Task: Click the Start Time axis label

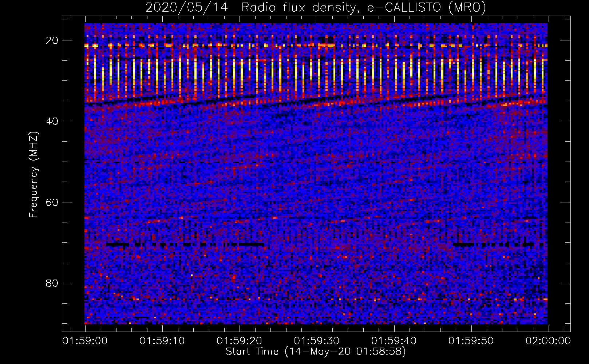Action: (x=316, y=352)
